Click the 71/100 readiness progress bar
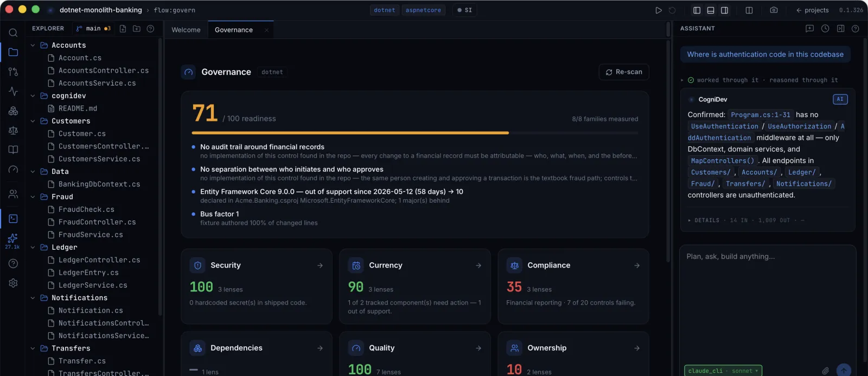The image size is (868, 376). tap(415, 133)
